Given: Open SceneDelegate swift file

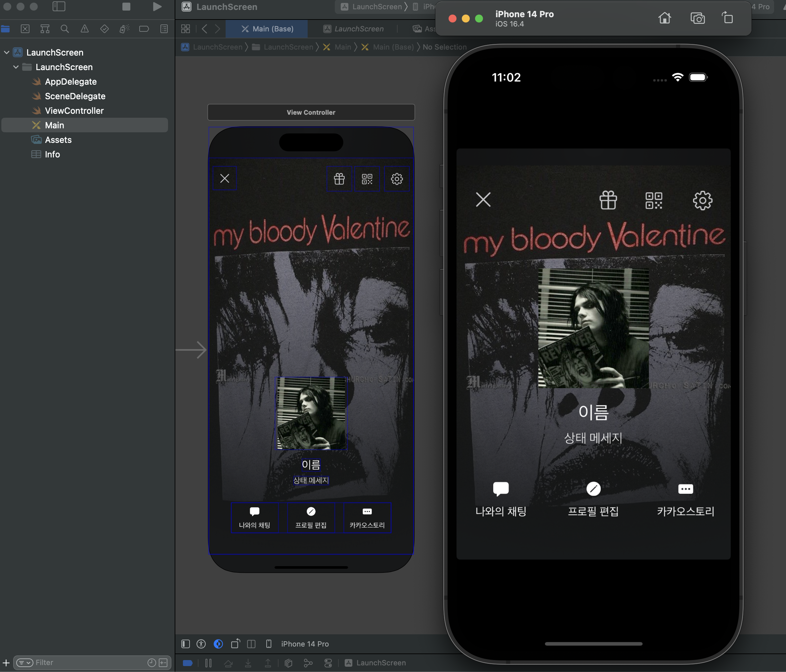Looking at the screenshot, I should [x=75, y=96].
